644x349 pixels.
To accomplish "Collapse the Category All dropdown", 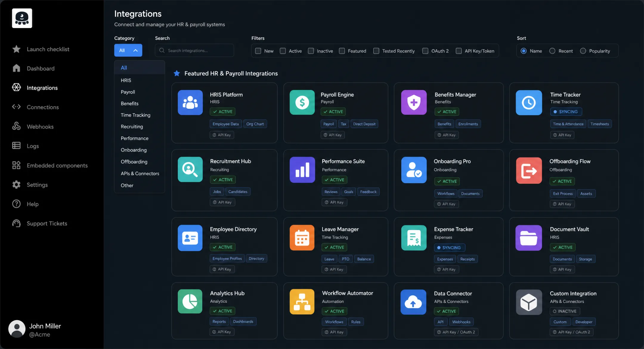I will (128, 50).
